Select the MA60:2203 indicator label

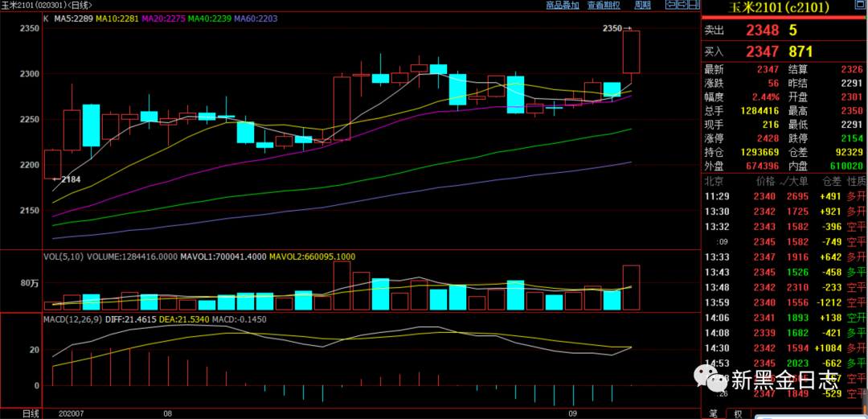pyautogui.click(x=256, y=18)
